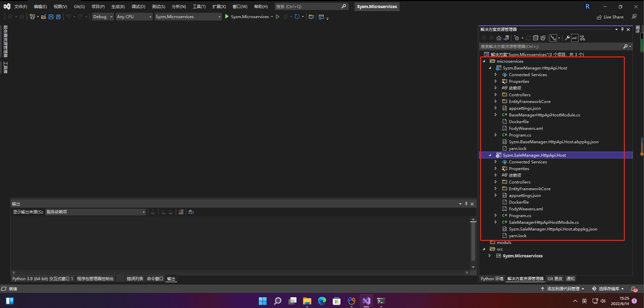Viewport: 644px width, 308px height.
Task: Click the restart/refresh circular arrow in toolbar
Action: (297, 17)
